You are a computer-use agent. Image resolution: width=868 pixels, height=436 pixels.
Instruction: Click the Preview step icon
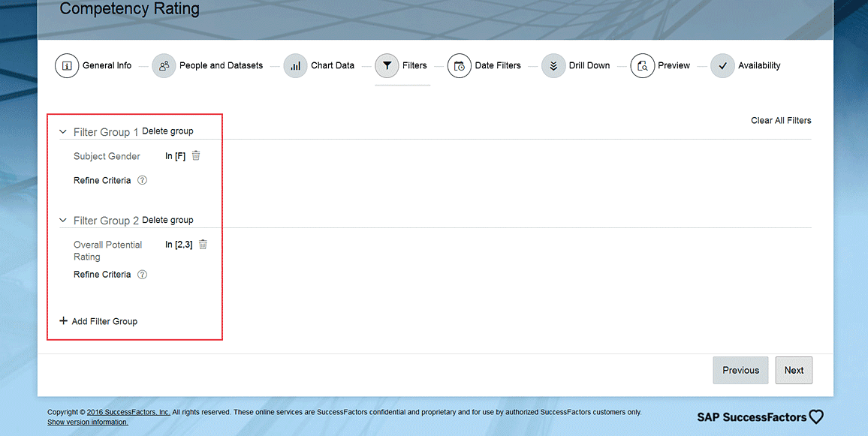click(x=643, y=66)
